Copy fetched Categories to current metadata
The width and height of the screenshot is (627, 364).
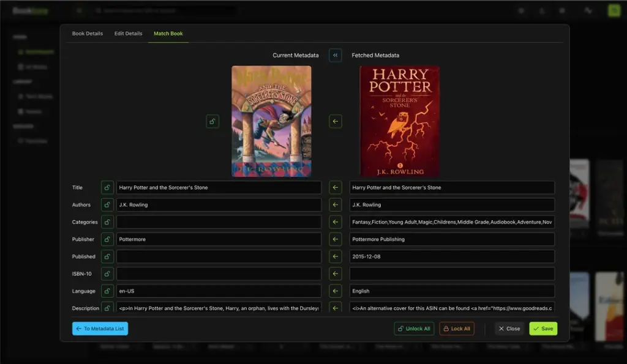coord(335,222)
